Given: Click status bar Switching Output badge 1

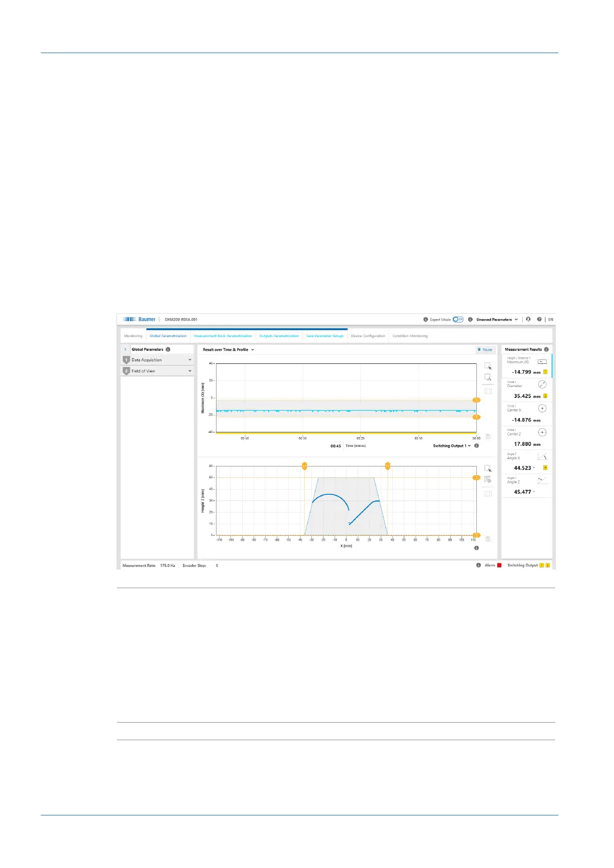Looking at the screenshot, I should point(542,565).
